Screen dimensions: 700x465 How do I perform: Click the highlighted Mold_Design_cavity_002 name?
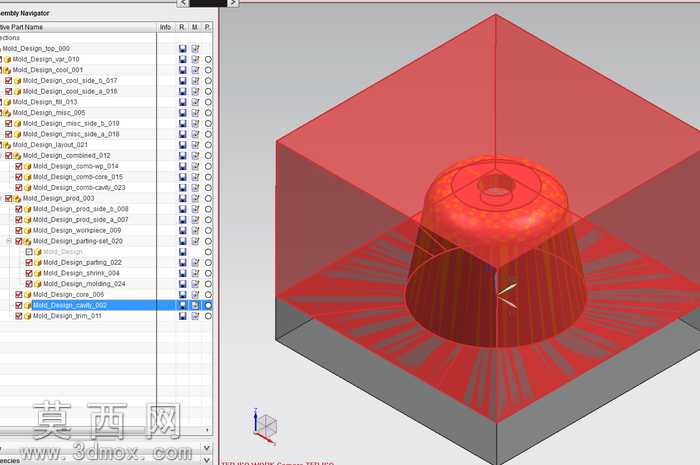click(x=70, y=306)
